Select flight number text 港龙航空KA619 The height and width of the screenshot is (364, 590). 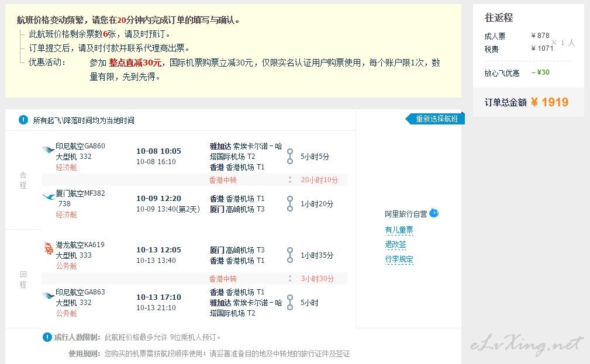tap(80, 245)
